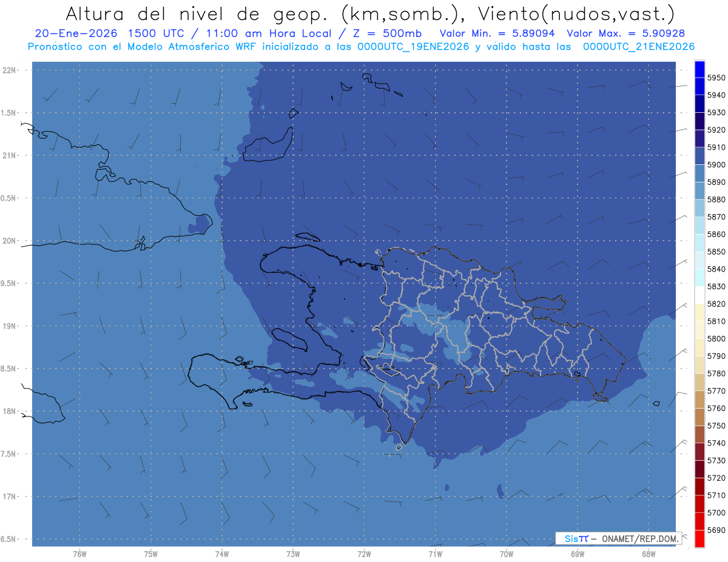
Task: Click the '72W' longitude label
Action: click(x=364, y=554)
